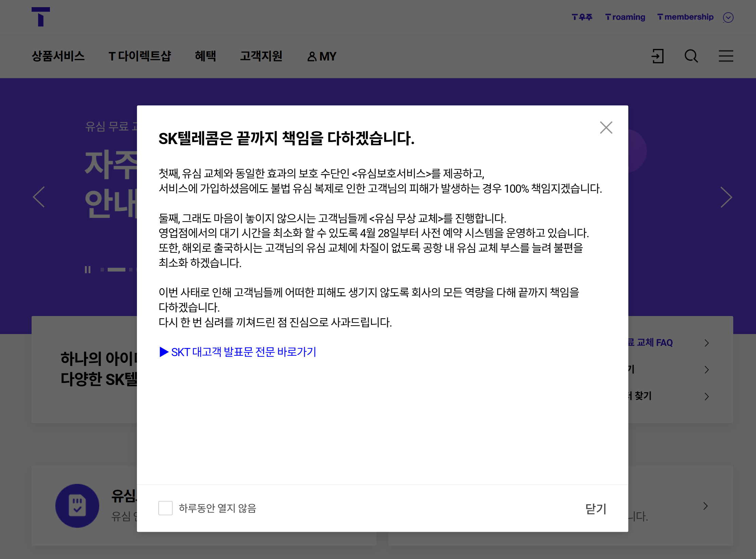Open the 상품서비스 menu
The height and width of the screenshot is (559, 756).
[58, 56]
